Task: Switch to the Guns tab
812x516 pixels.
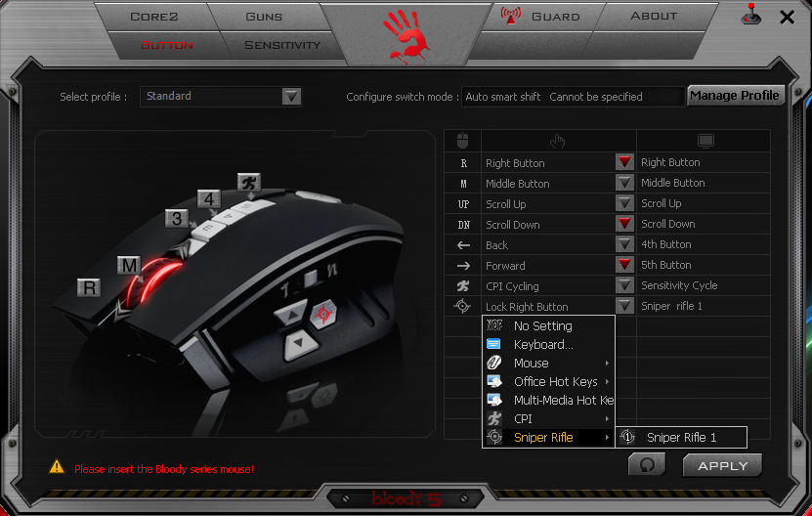Action: 264,17
